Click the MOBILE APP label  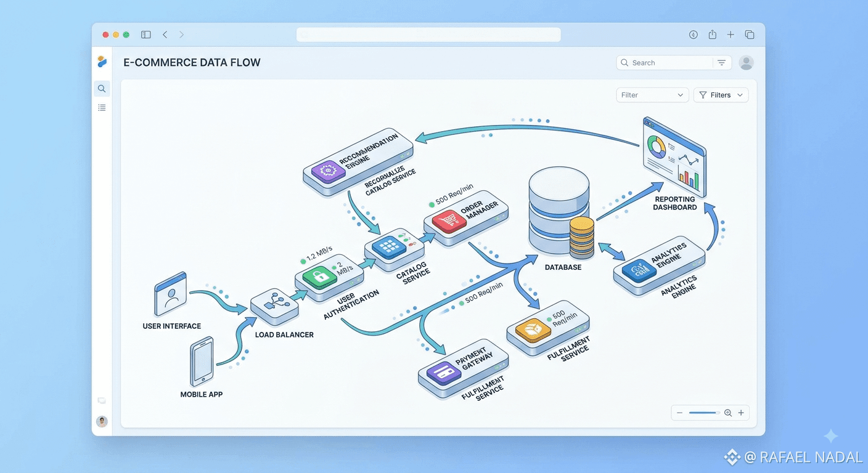[202, 394]
